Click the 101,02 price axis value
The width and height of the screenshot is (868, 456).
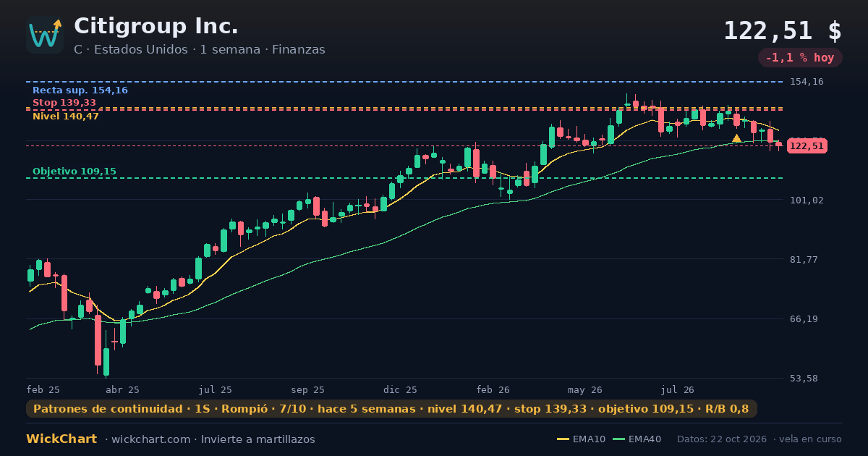pos(807,200)
